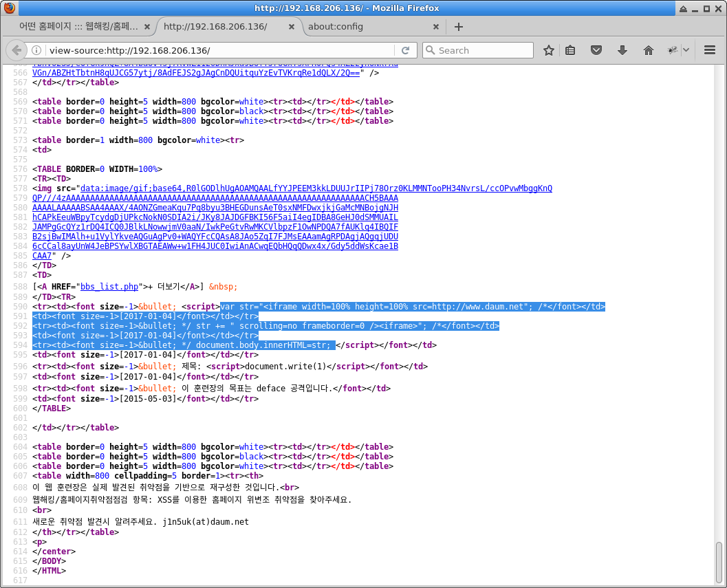Close the http://192.168.206.136/ tab

pyautogui.click(x=292, y=27)
